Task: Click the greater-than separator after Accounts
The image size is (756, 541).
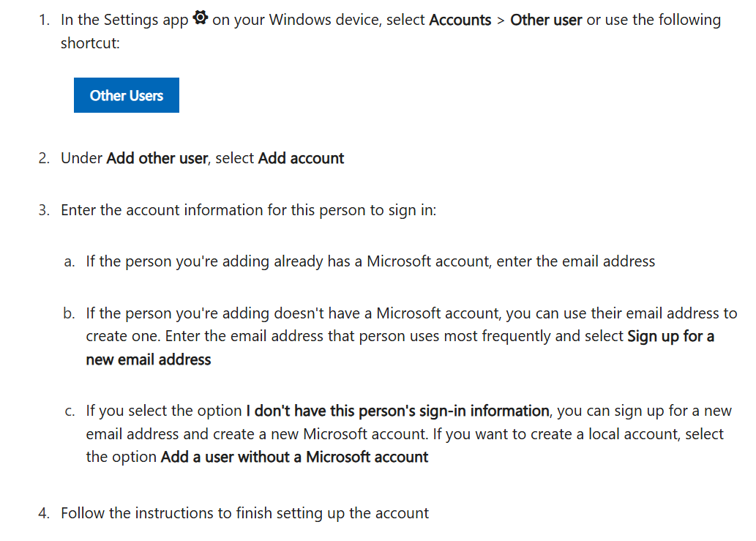Action: tap(501, 20)
